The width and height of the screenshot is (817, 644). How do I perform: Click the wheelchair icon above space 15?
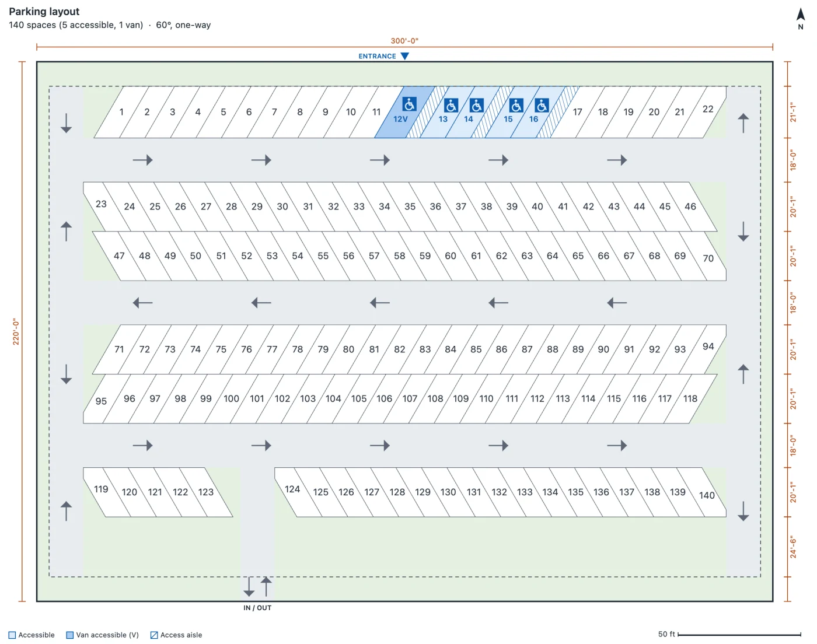516,105
